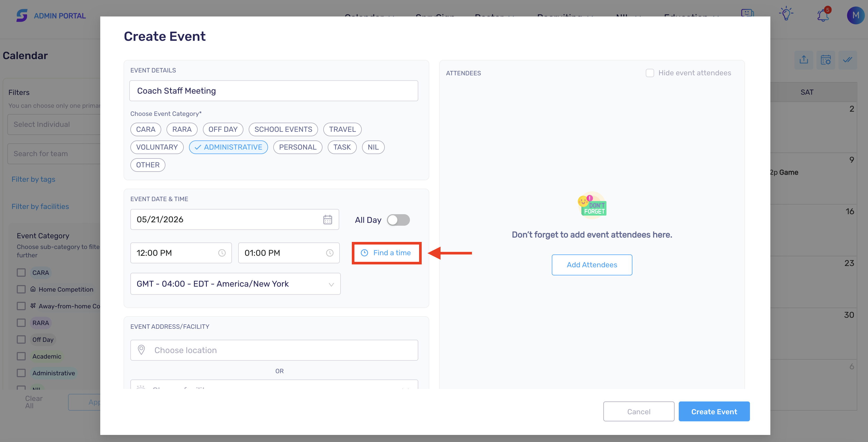868x442 pixels.
Task: Open the user profile avatar M
Action: coord(855,15)
